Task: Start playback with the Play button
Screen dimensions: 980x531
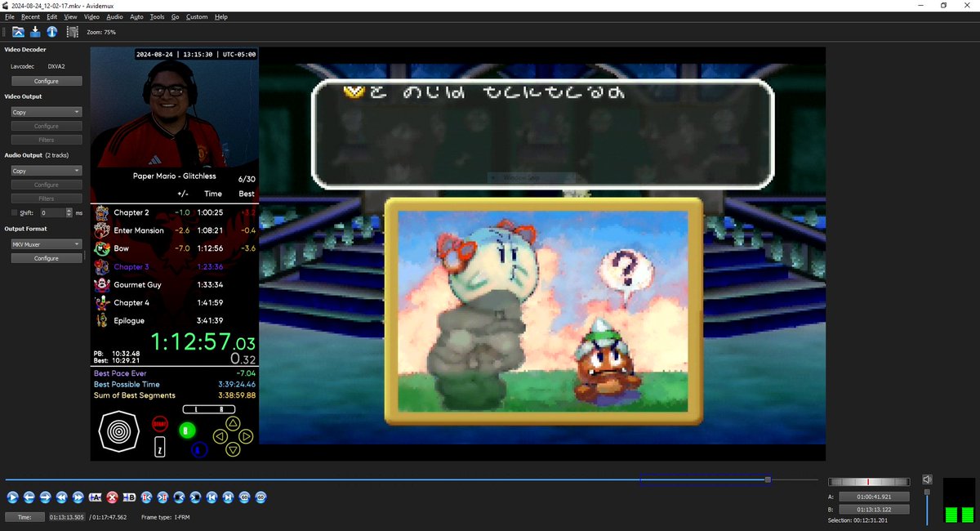Action: pyautogui.click(x=12, y=497)
